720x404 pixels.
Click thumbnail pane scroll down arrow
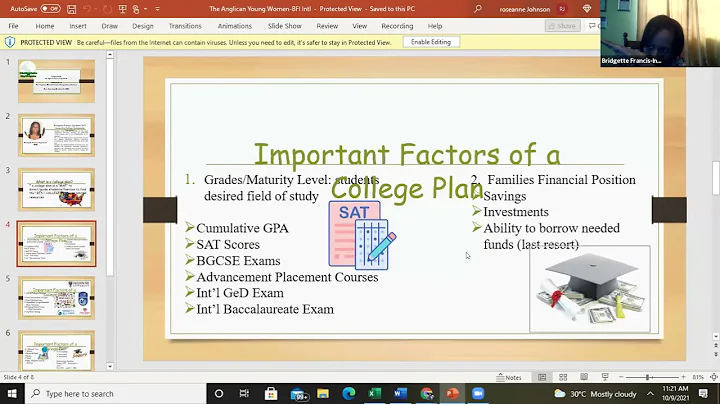coord(110,366)
